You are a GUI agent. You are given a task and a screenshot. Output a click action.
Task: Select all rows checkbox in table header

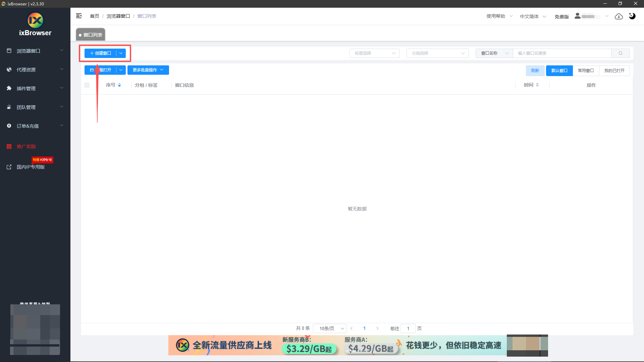pyautogui.click(x=87, y=85)
